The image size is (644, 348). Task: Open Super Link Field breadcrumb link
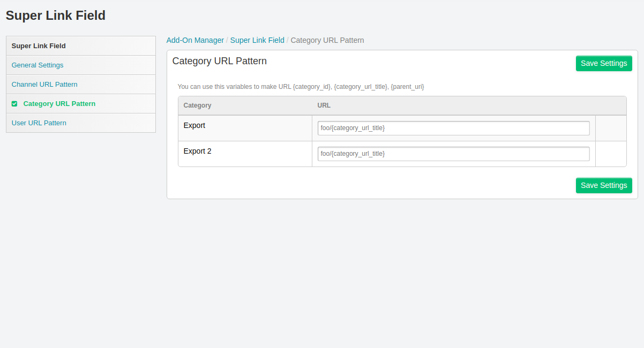257,40
